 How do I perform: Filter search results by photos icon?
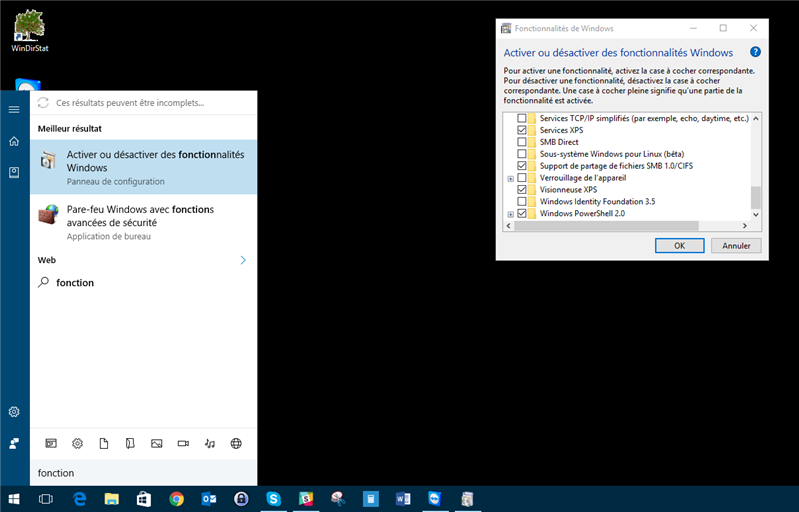click(x=157, y=443)
